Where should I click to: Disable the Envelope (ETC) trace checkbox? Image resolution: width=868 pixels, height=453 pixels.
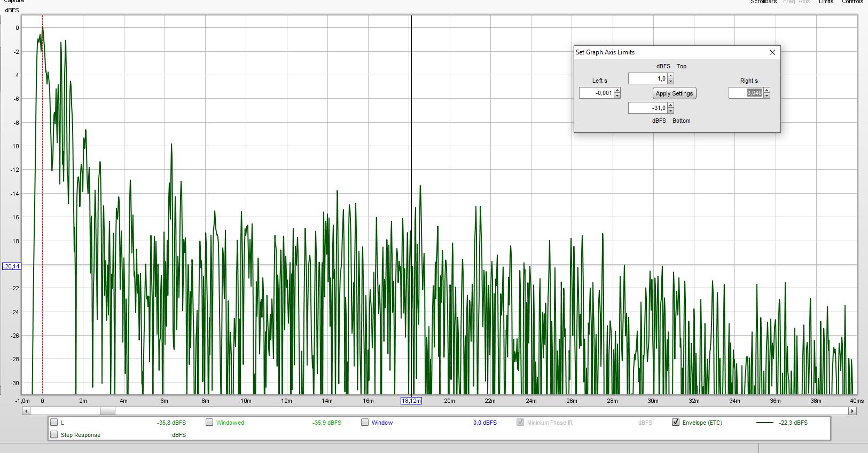pos(676,423)
